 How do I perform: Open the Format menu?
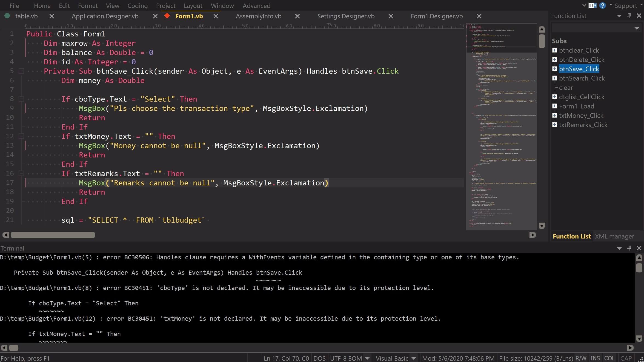88,5
